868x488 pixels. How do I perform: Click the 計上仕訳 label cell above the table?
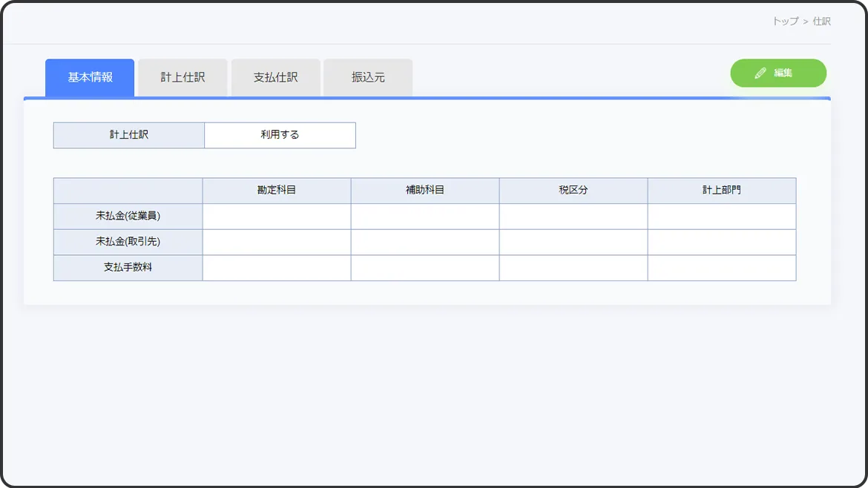tap(129, 135)
